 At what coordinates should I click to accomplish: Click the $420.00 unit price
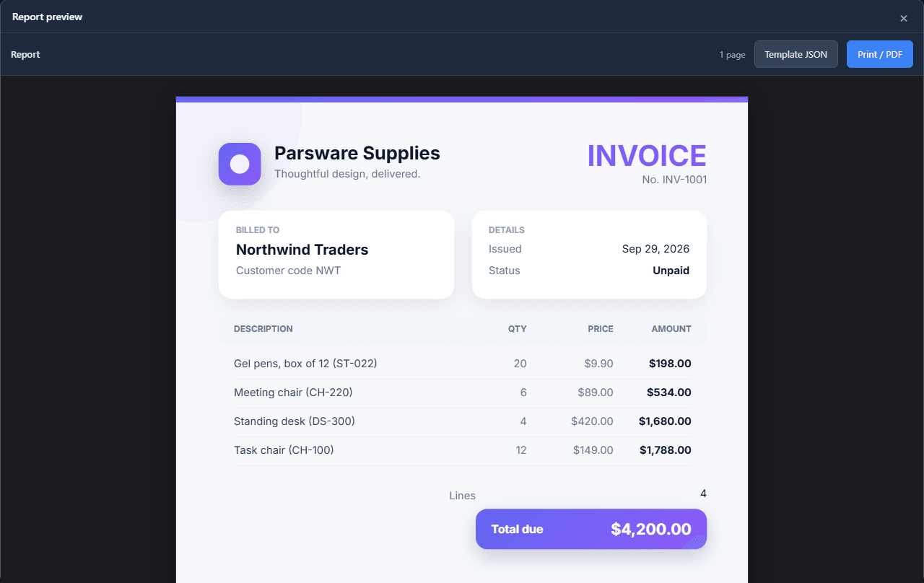592,421
